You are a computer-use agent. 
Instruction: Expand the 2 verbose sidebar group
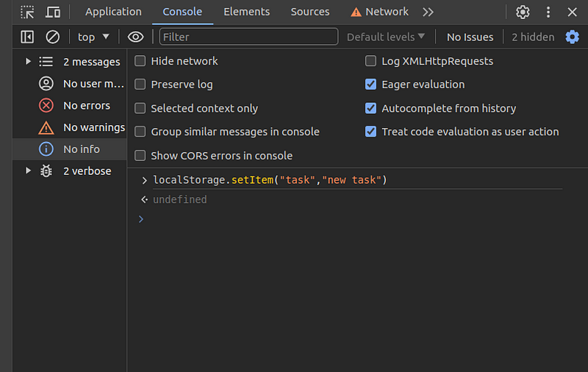[29, 171]
